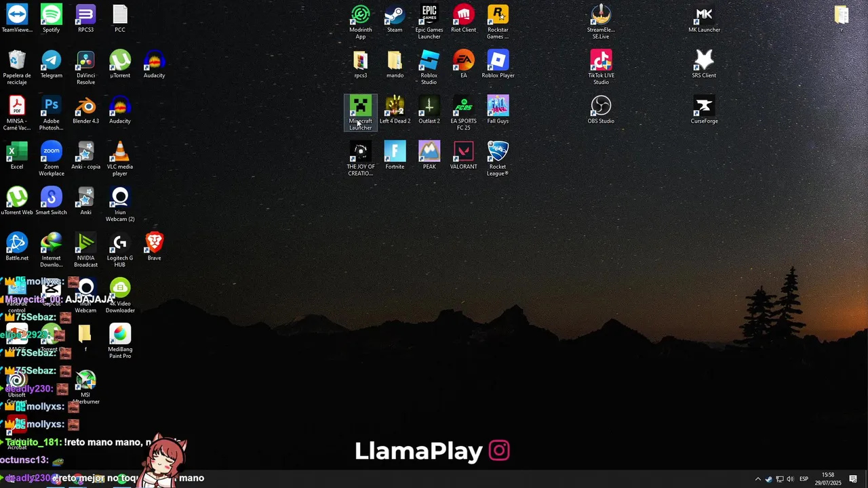868x488 pixels.
Task: Select NVIDIA Broadcast icon
Action: [85, 249]
